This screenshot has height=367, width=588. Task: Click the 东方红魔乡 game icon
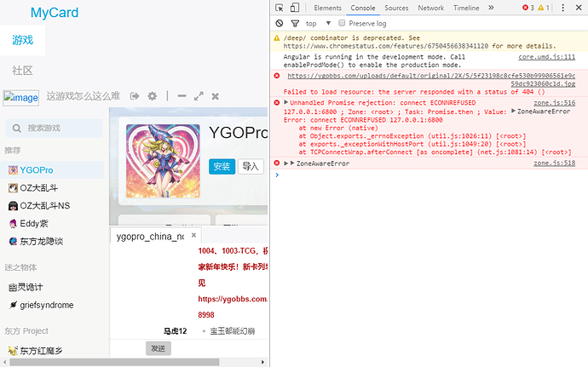[13, 351]
